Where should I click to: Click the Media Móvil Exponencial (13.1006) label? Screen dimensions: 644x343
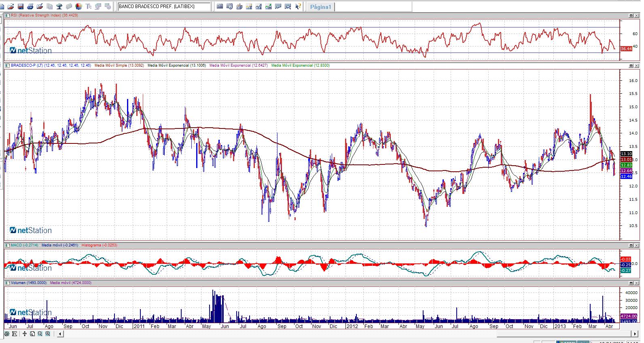pos(177,65)
